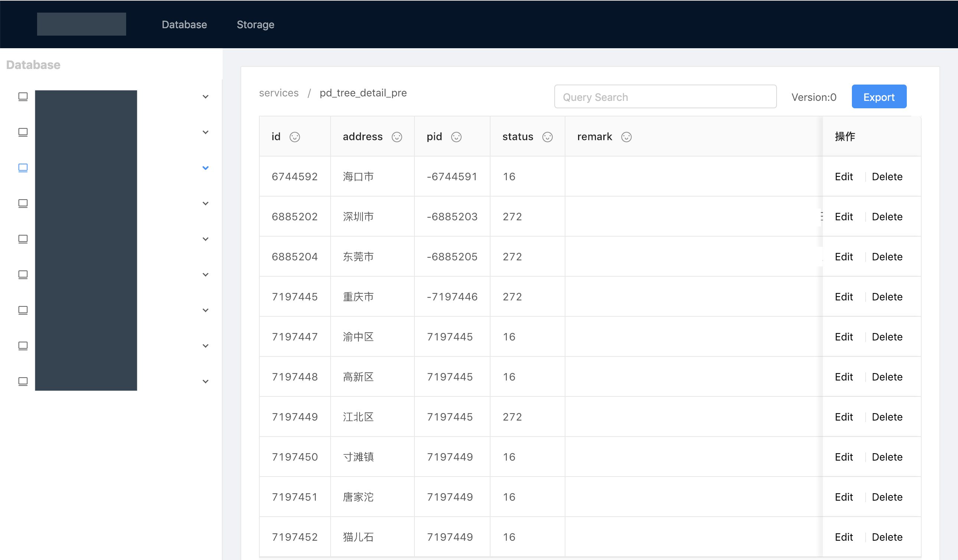
Task: Click the icon beside the remark column
Action: (627, 137)
